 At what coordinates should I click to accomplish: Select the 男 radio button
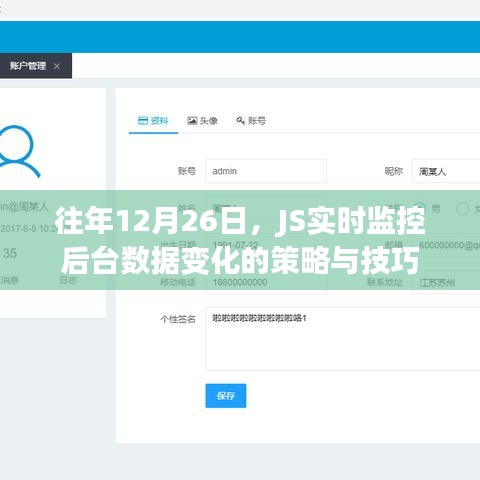(420, 209)
